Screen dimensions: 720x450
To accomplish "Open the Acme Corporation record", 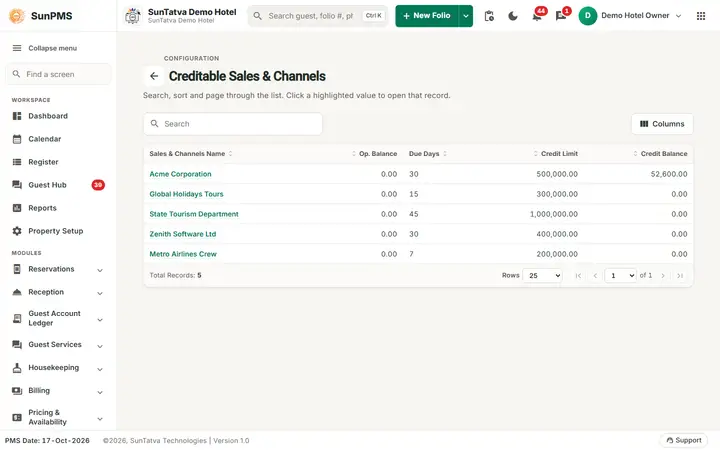I will tap(180, 174).
